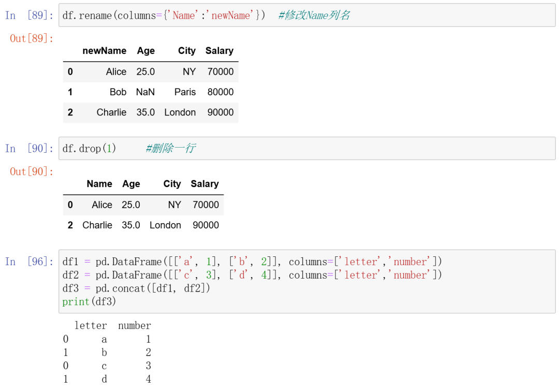Click the Paris city cell
The height and width of the screenshot is (392, 559).
[185, 92]
